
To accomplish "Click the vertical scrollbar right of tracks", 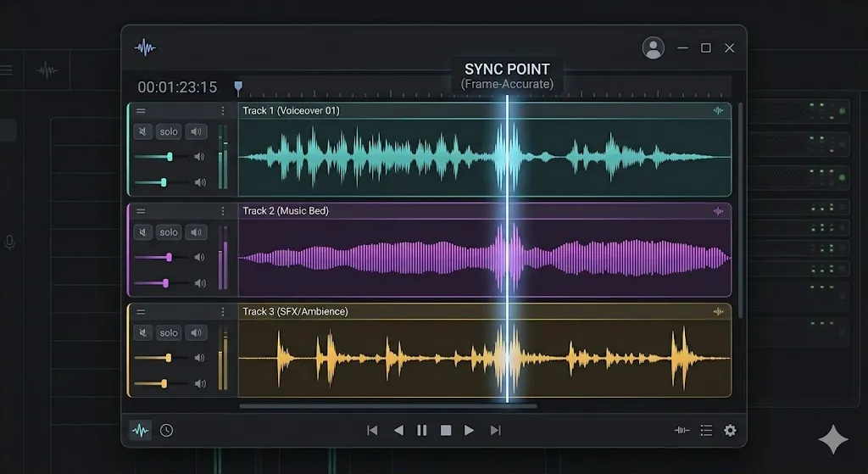I will point(740,210).
